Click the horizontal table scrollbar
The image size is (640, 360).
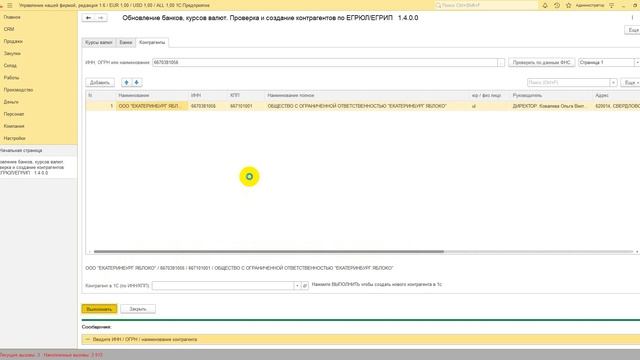click(269, 252)
